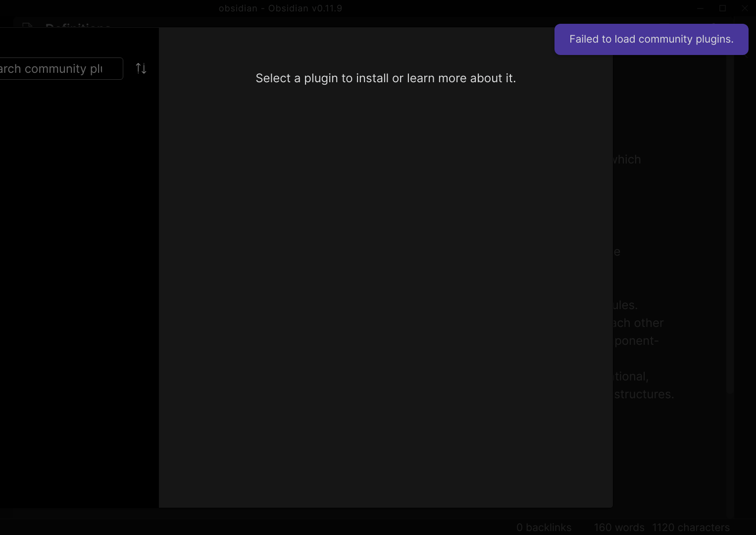The width and height of the screenshot is (756, 535).
Task: Minimize the Obsidian window
Action: pyautogui.click(x=700, y=8)
